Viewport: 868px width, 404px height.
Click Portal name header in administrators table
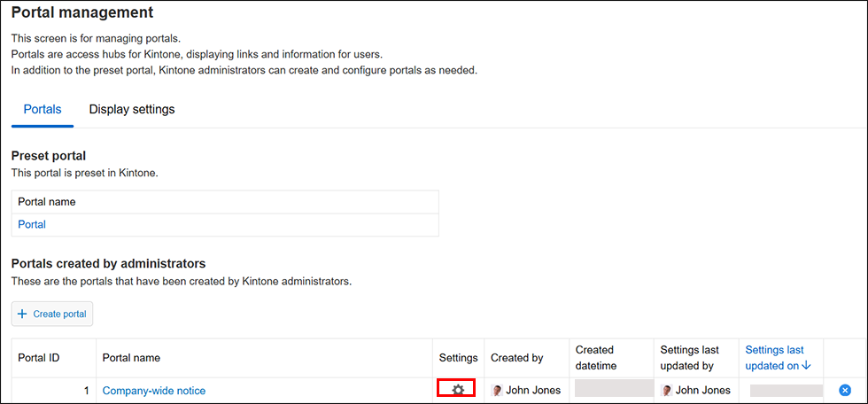click(x=131, y=358)
